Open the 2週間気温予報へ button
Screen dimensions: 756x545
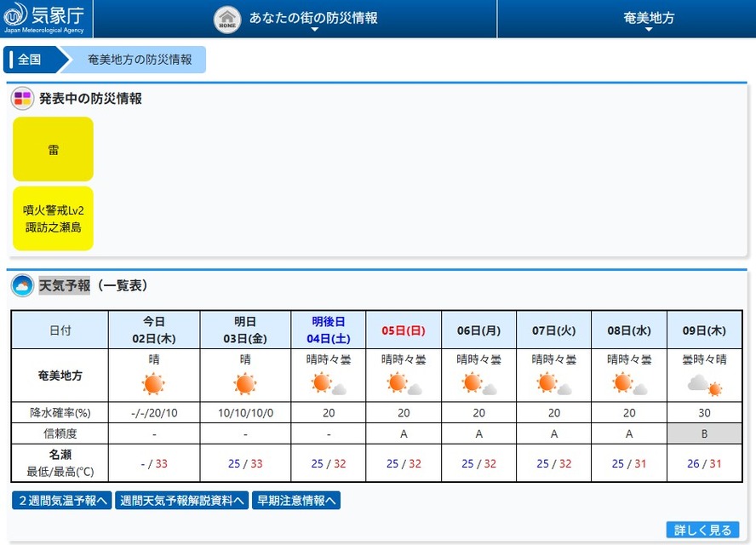(62, 501)
